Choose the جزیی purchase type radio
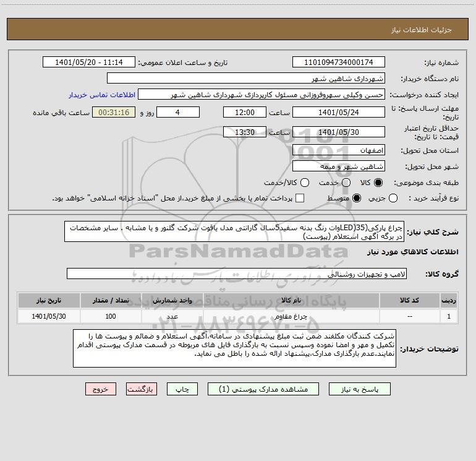476x461 pixels. [393, 198]
